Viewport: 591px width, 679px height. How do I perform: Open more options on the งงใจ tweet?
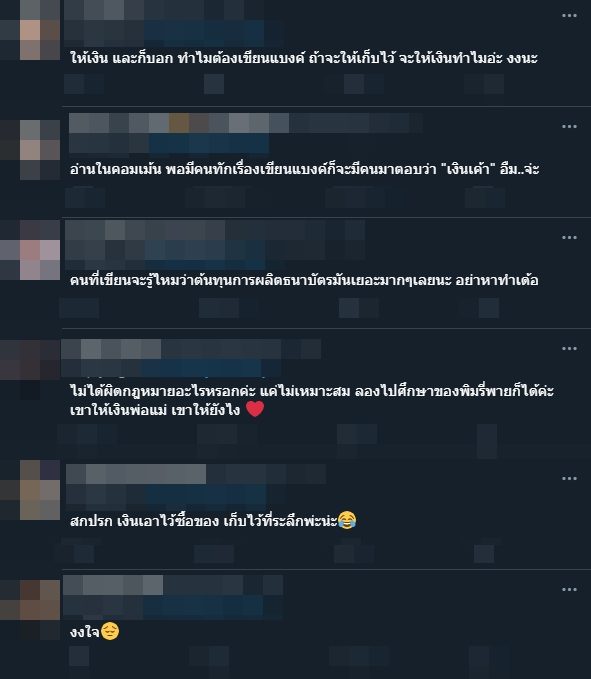(569, 589)
